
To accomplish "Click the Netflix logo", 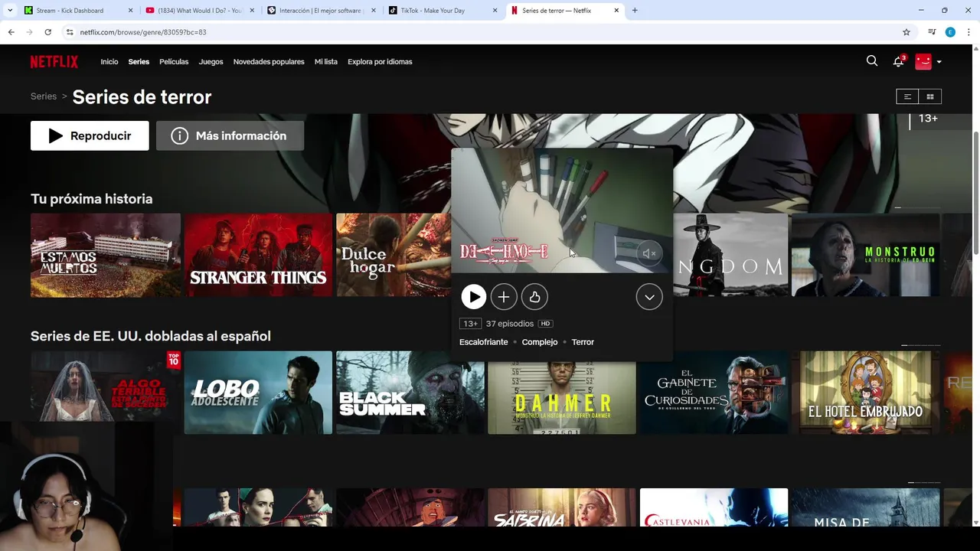I will pyautogui.click(x=54, y=62).
